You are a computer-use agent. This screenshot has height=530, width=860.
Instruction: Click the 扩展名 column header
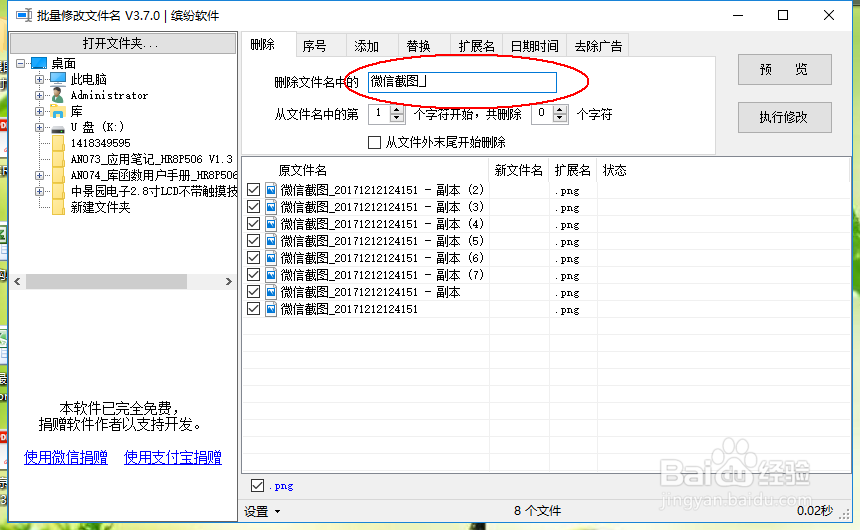(x=573, y=171)
